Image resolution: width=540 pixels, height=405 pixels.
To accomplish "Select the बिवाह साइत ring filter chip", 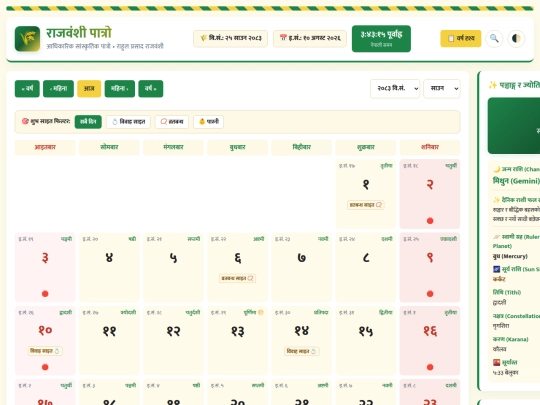I will tap(128, 122).
